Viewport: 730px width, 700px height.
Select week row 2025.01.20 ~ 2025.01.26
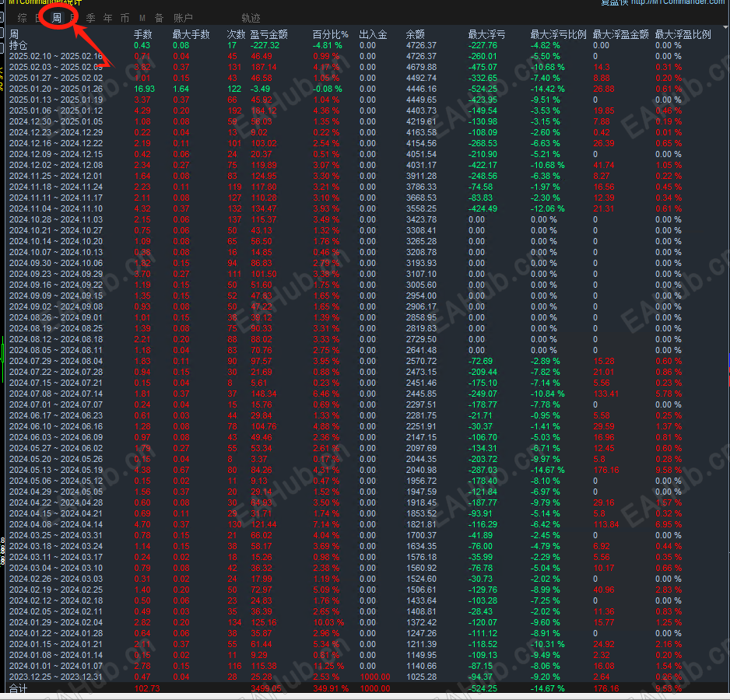click(56, 89)
